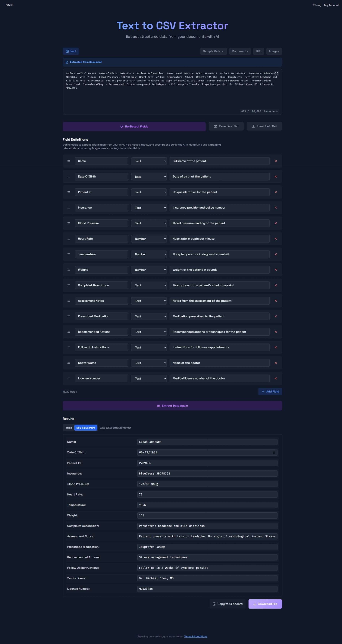Screen dimensions: 342x644
Task: Open the Pricing page
Action: pyautogui.click(x=317, y=5)
